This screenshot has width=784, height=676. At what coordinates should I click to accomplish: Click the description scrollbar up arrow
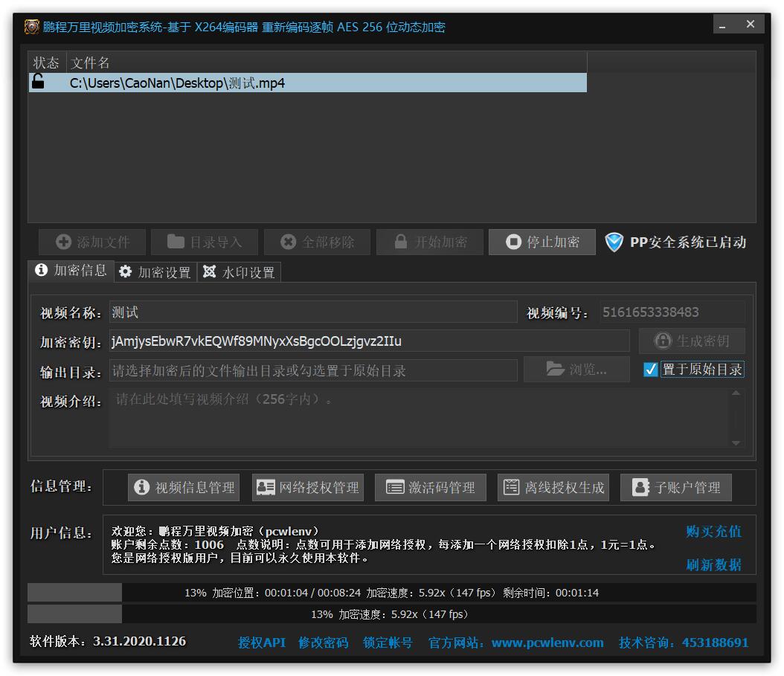click(x=736, y=393)
